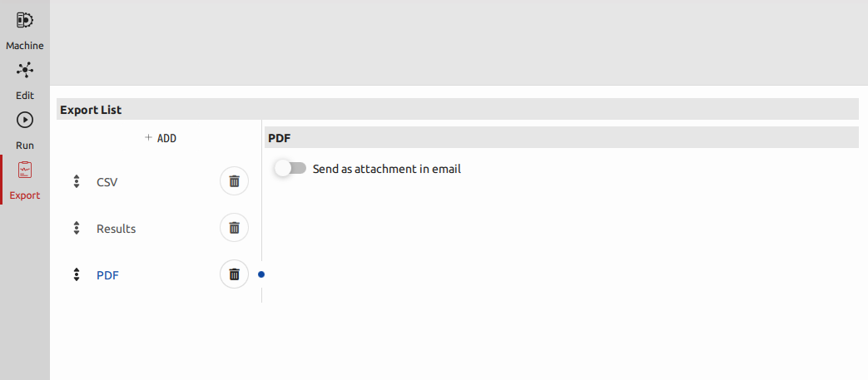868x380 pixels.
Task: Delete the CSV export entry
Action: click(x=234, y=181)
